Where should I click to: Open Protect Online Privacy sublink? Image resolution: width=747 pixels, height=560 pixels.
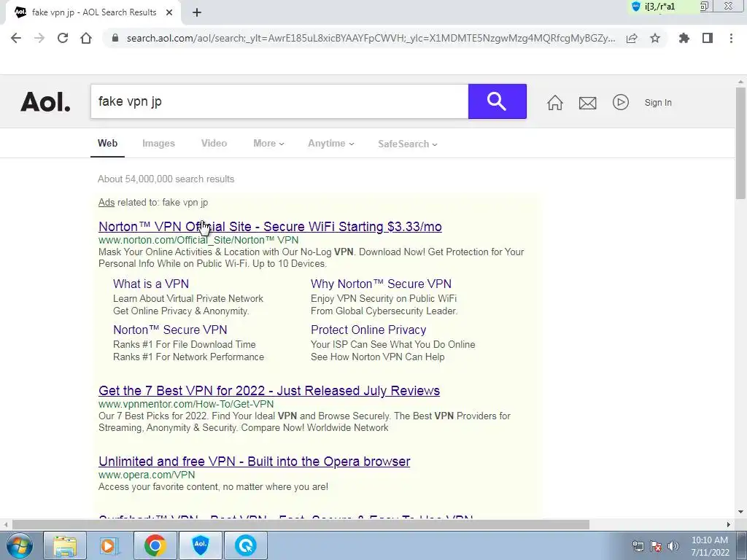click(x=368, y=330)
